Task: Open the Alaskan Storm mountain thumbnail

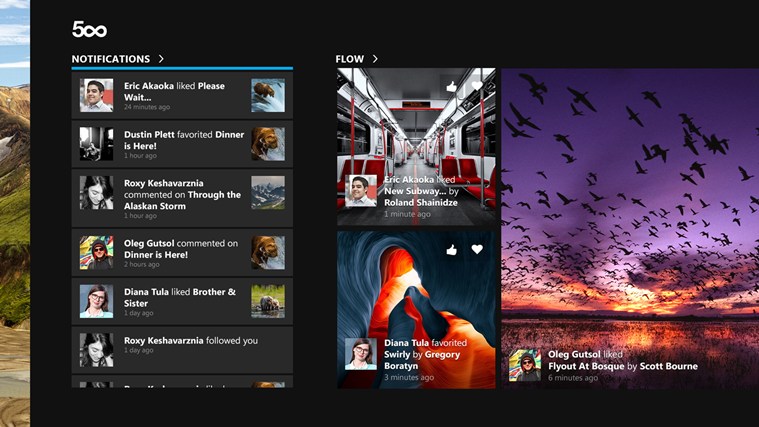Action: [x=268, y=193]
